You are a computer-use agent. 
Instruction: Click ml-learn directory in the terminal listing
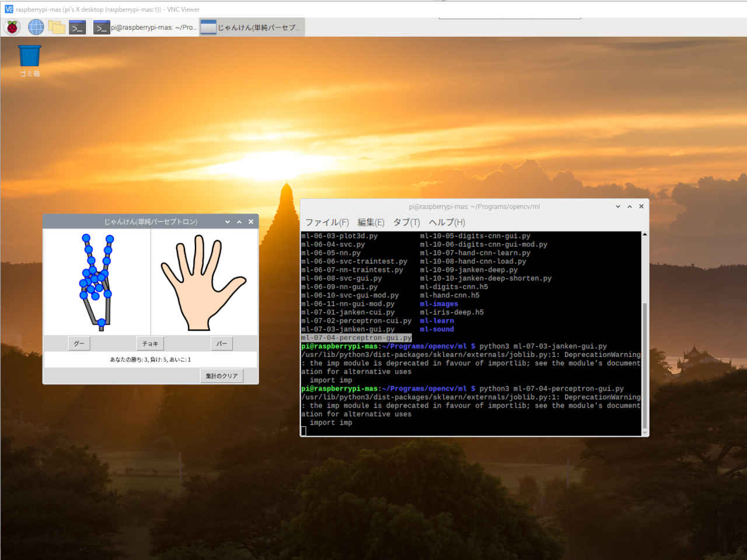pos(437,321)
